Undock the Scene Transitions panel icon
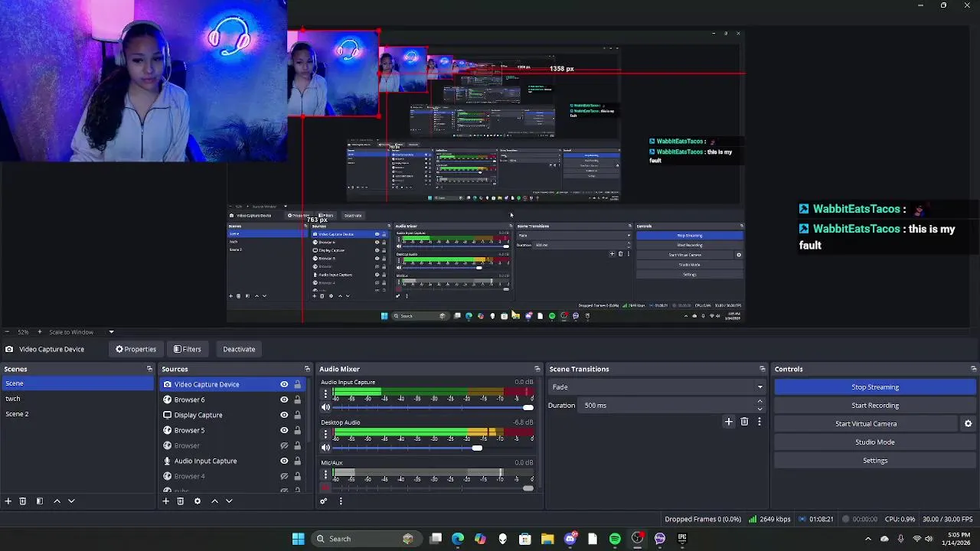 [x=762, y=369]
